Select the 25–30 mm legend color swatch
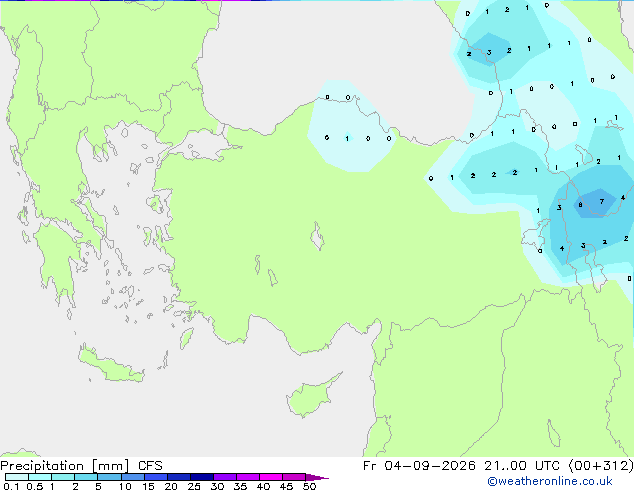634x490 pixels. pos(201,477)
